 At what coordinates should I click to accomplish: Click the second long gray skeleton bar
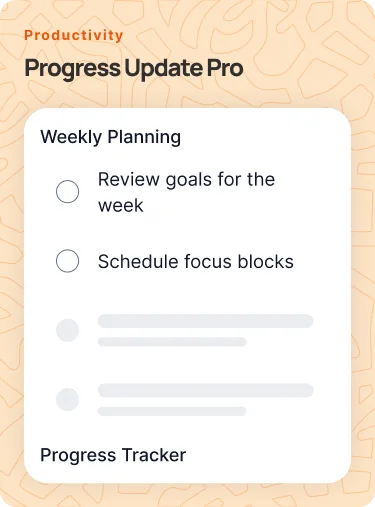tap(206, 390)
